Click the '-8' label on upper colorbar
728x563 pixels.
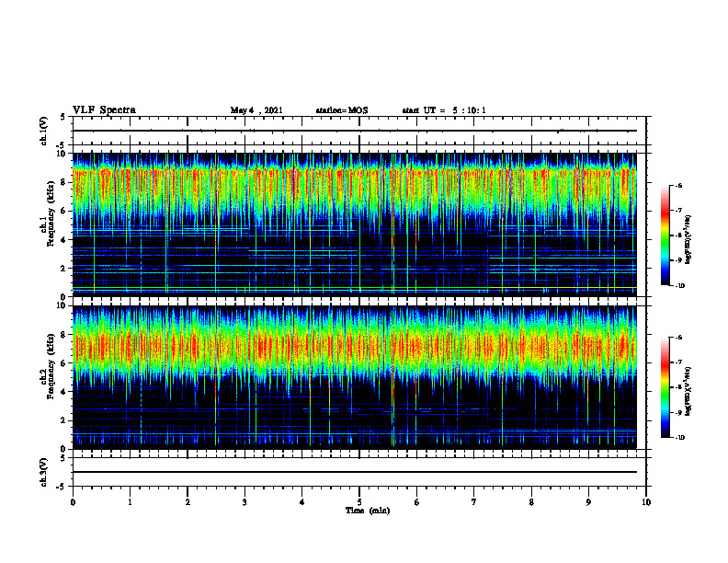[x=678, y=236]
